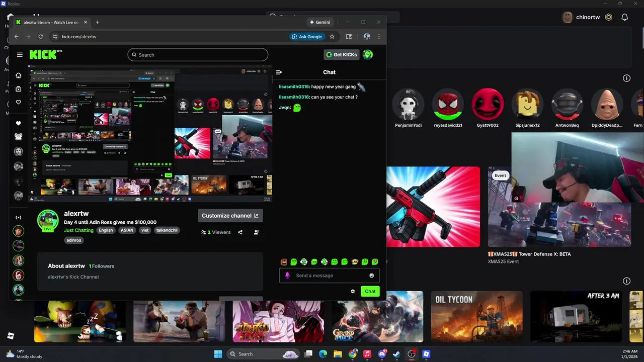Open Roblox friend reyesdavid321 avatar
Screen dimensions: 644x362
[448, 105]
